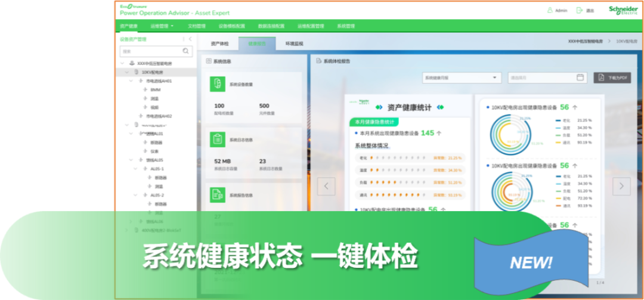This screenshot has width=644, height=300.
Task: Click the cabinet icon beside 400V配电房2-BlokSeT
Action: point(137,230)
